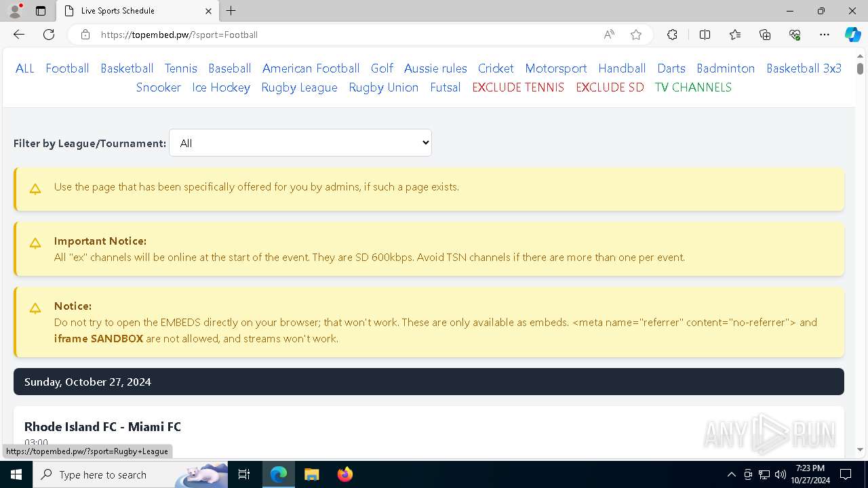
Task: Filter by Basketball 3x3
Action: (804, 68)
